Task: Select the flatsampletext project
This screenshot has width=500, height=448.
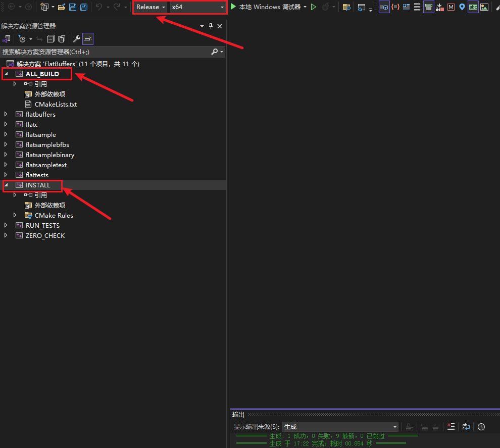Action: click(46, 165)
